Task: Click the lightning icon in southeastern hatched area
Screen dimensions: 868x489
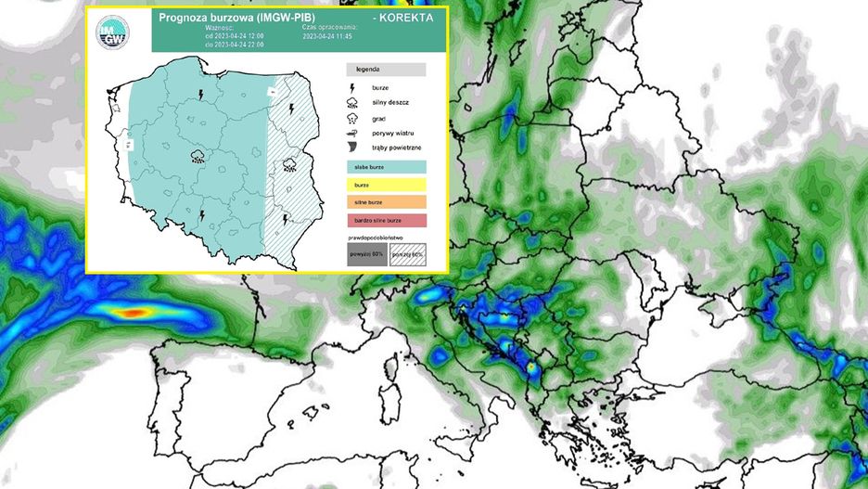Action: [286, 219]
